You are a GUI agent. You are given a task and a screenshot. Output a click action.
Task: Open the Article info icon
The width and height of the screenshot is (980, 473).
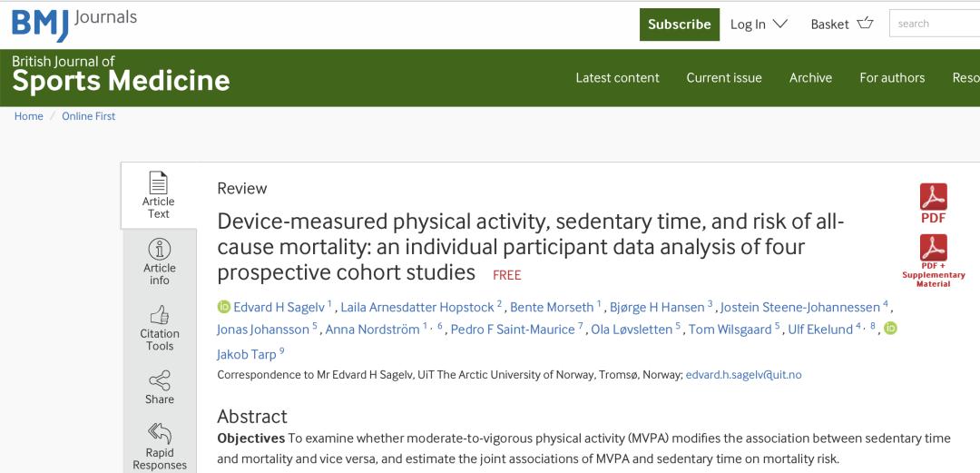tap(159, 249)
